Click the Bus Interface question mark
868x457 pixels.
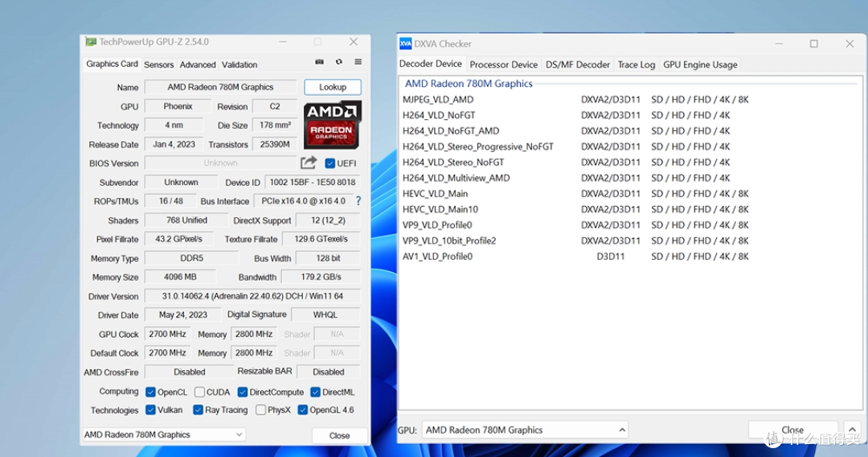point(358,201)
